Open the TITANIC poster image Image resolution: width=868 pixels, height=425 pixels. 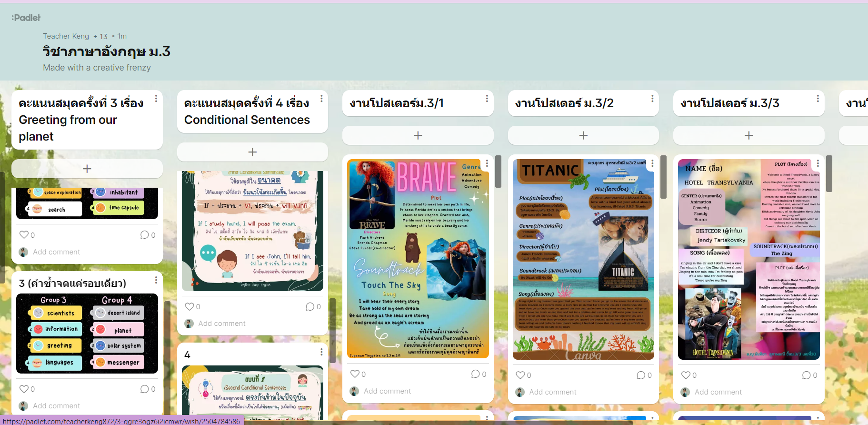(583, 259)
